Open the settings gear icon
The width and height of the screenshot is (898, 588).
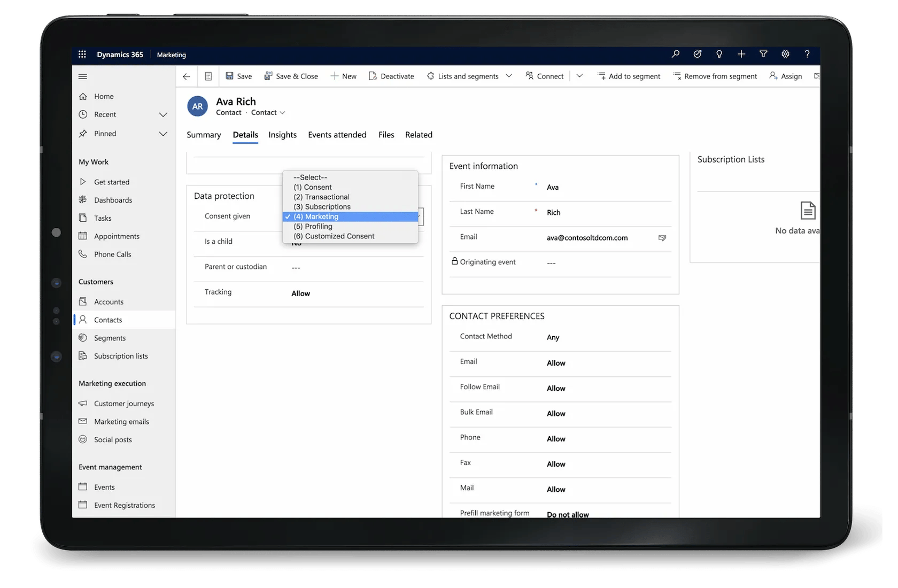785,54
